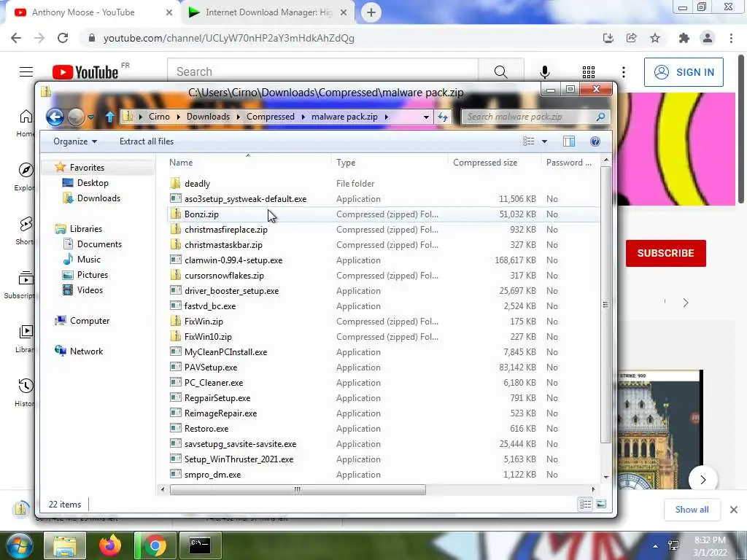Select fastvd_bc.exe

tap(210, 306)
